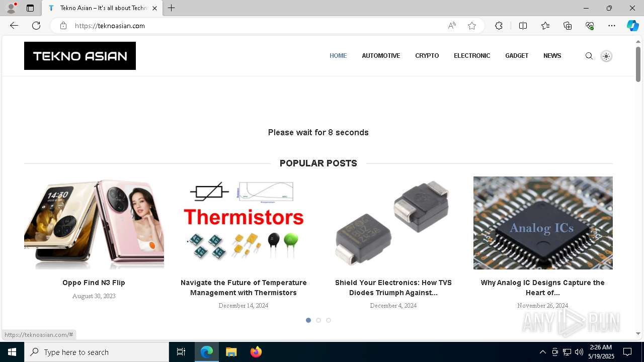This screenshot has height=362, width=644.
Task: Open Collections panel
Action: coord(568,26)
